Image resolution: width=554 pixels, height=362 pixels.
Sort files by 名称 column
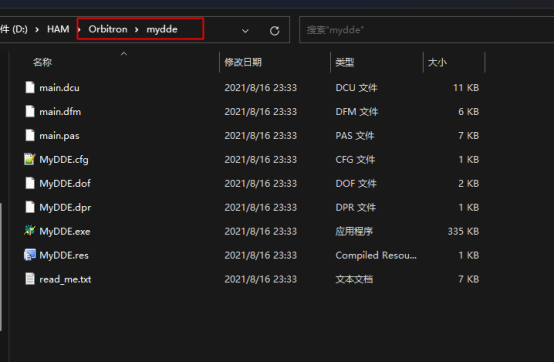point(42,63)
